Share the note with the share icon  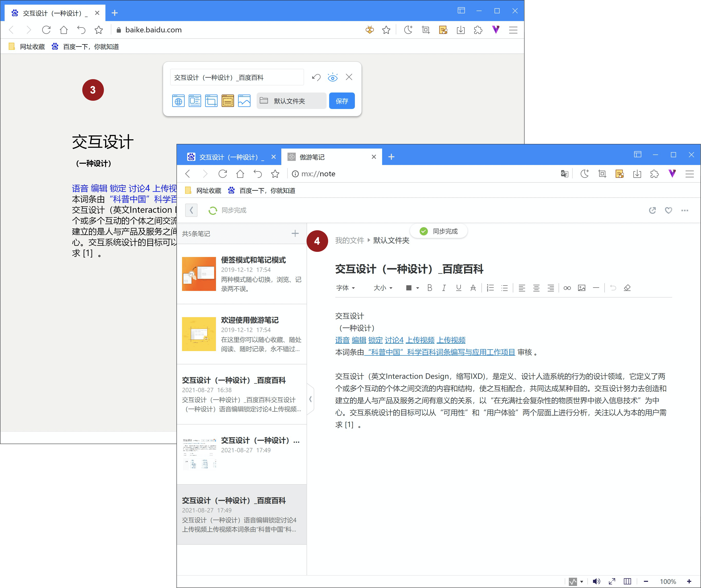(652, 210)
